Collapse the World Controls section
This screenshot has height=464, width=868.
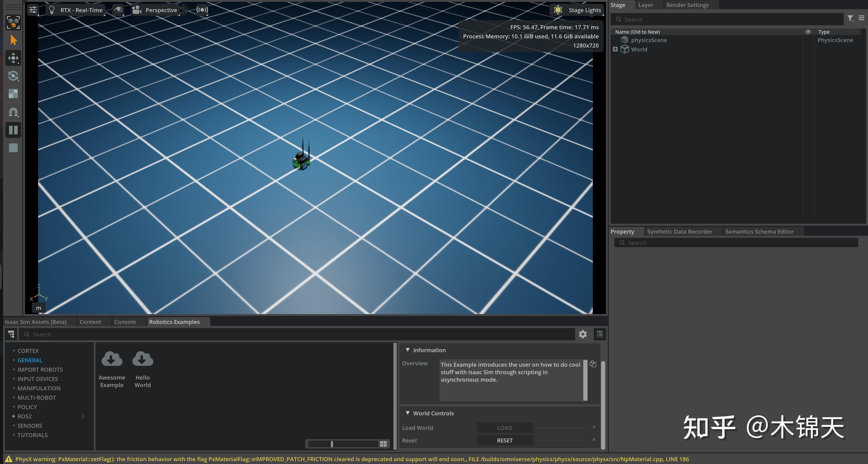408,413
